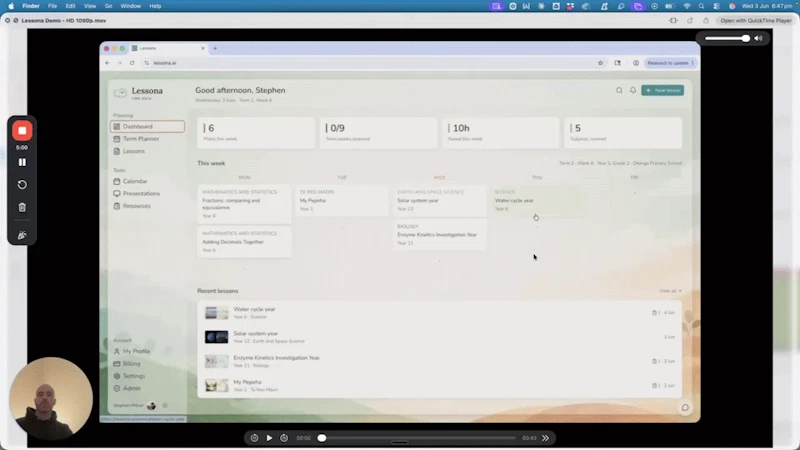The width and height of the screenshot is (800, 450).
Task: Open the Help menu
Action: pos(155,6)
